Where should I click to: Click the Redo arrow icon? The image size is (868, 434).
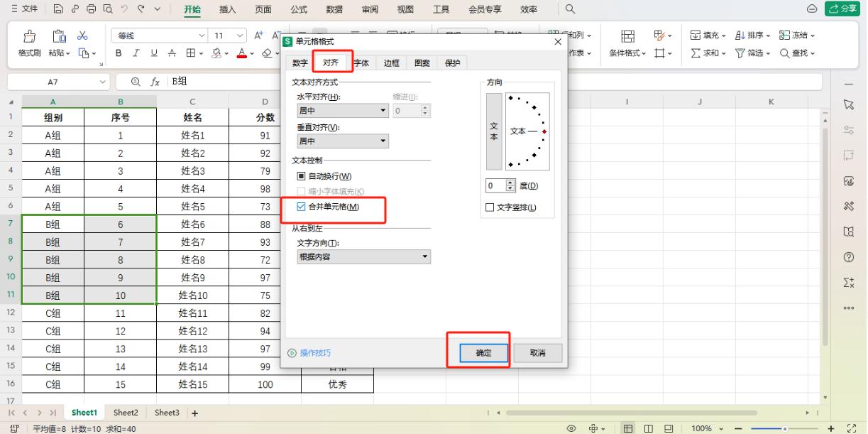tap(140, 9)
